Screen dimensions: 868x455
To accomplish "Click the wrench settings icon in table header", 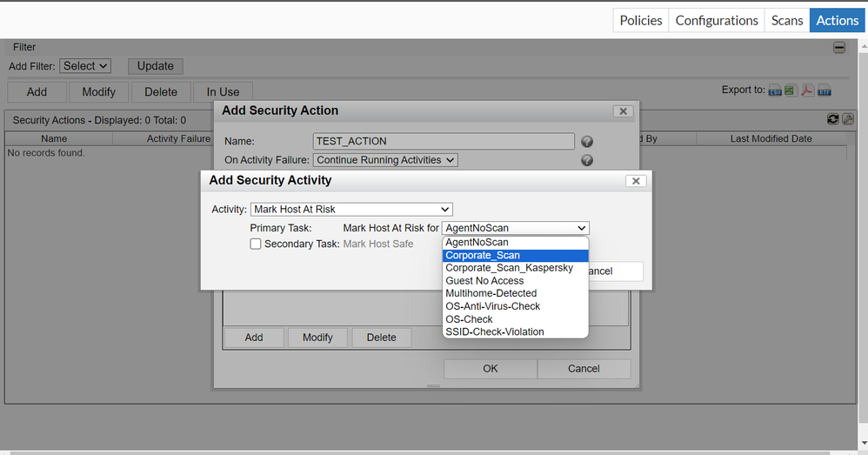I will [847, 119].
